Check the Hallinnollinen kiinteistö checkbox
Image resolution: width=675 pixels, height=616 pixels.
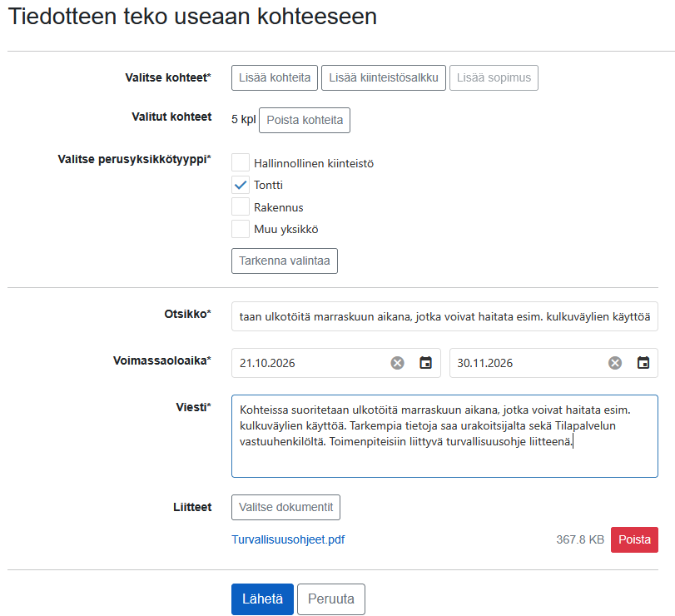pyautogui.click(x=241, y=162)
